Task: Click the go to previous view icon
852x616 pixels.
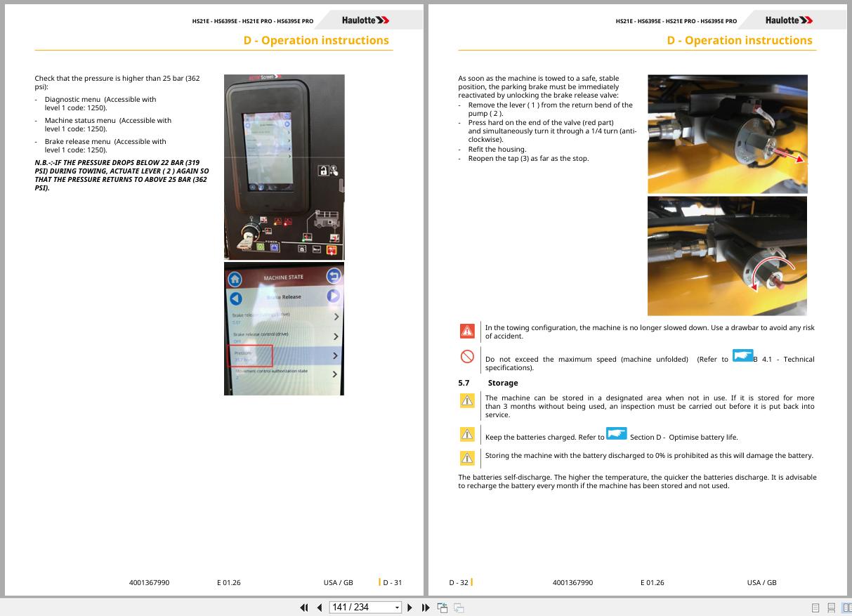Action: coord(443,608)
